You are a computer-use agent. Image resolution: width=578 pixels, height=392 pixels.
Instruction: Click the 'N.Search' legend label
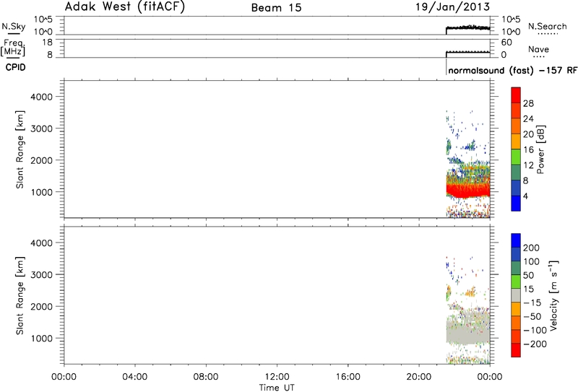[547, 27]
